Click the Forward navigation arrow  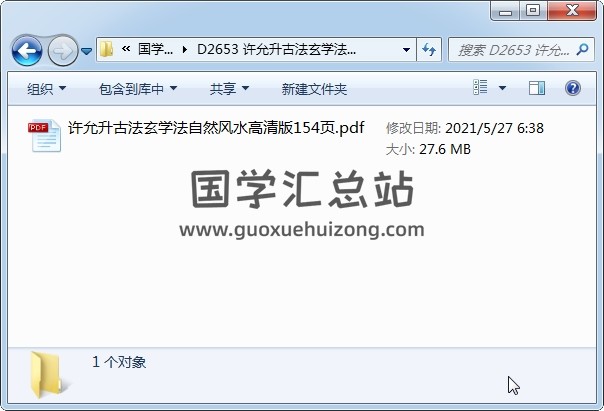coord(63,50)
